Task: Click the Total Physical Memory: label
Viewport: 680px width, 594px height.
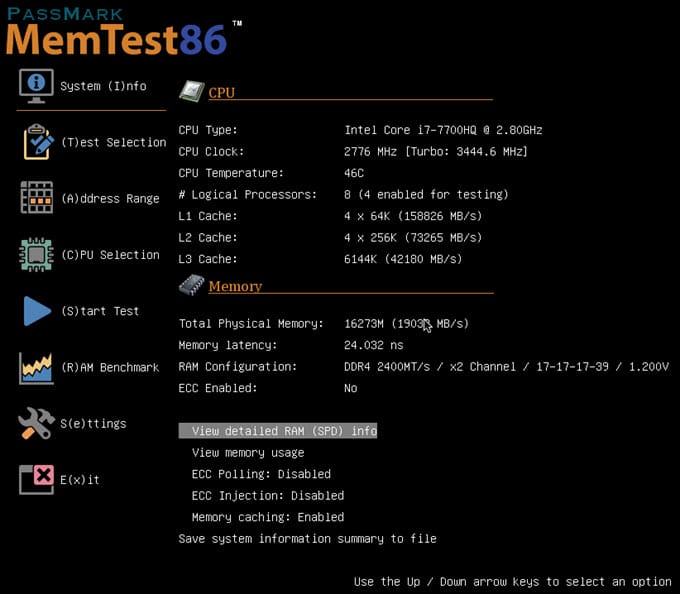Action: 251,323
